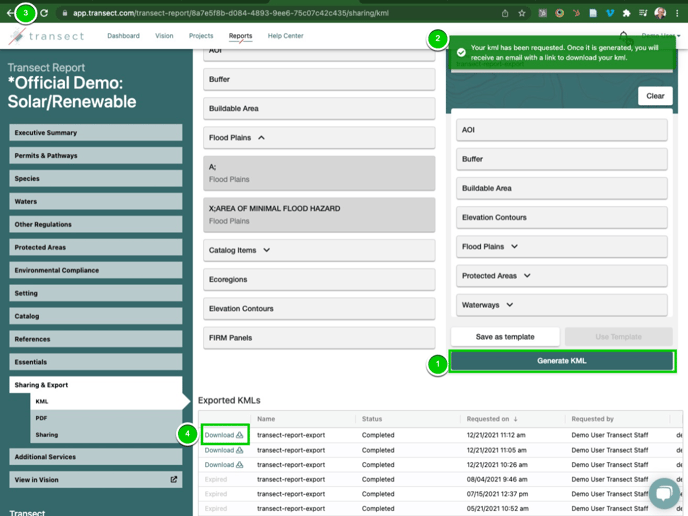Click the Transect logo
Screen dimensions: 688x516
pyautogui.click(x=47, y=36)
